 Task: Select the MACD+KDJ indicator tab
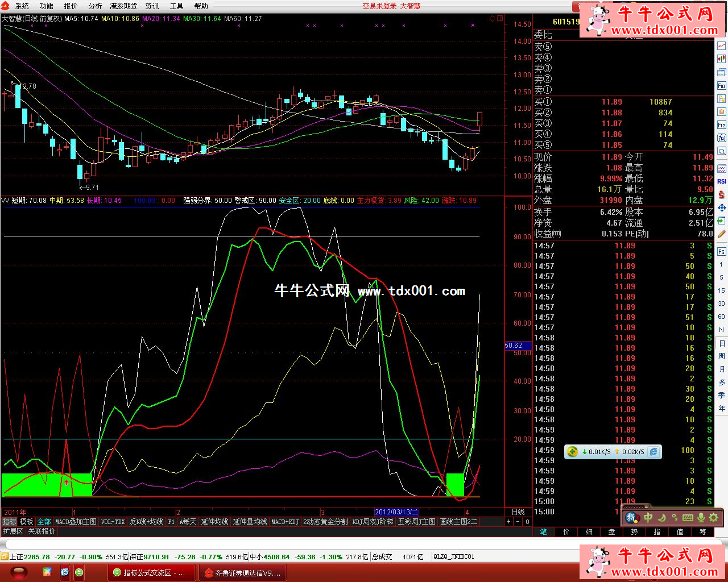tap(285, 522)
